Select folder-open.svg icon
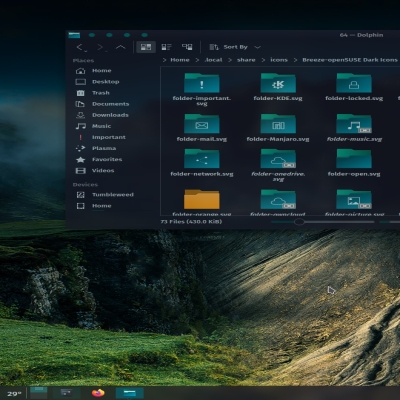 354,159
